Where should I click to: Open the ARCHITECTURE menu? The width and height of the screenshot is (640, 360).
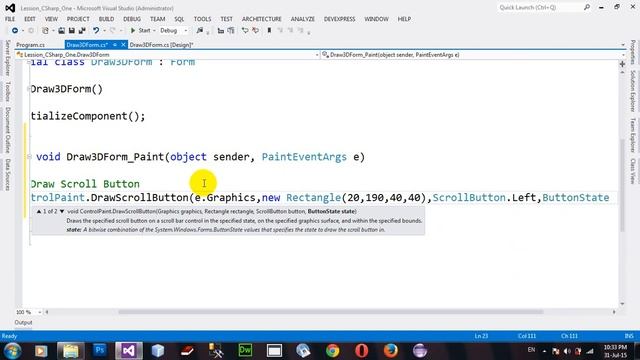coord(262,19)
